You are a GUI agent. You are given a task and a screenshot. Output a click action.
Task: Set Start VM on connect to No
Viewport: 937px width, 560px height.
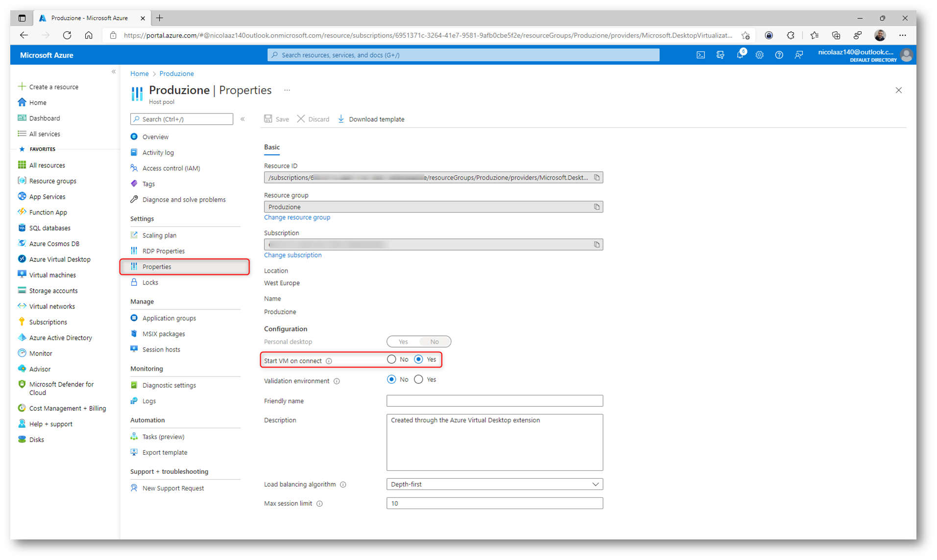click(391, 360)
